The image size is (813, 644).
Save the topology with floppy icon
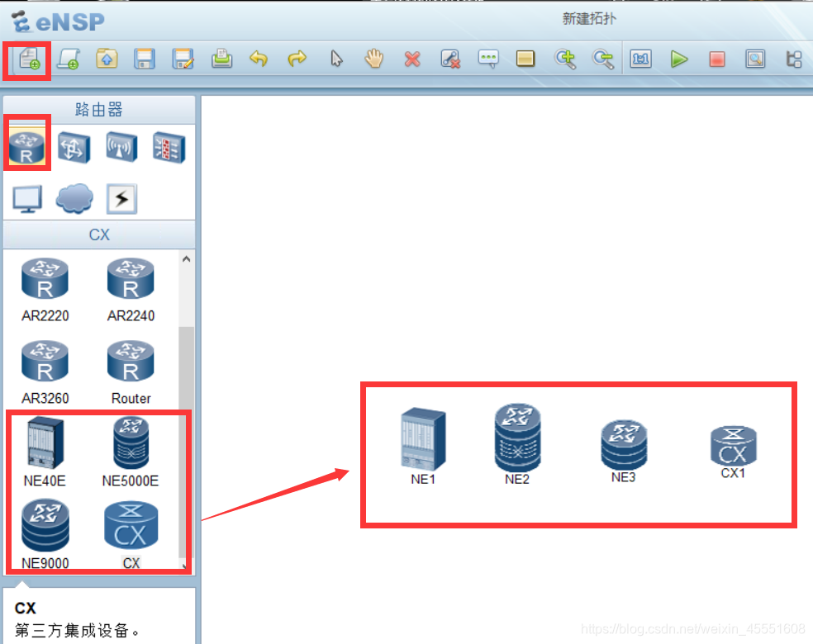(145, 59)
